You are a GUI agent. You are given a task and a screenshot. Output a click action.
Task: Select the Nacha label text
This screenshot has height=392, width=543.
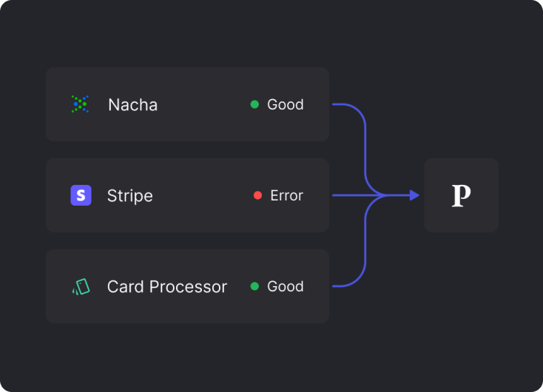click(x=132, y=104)
